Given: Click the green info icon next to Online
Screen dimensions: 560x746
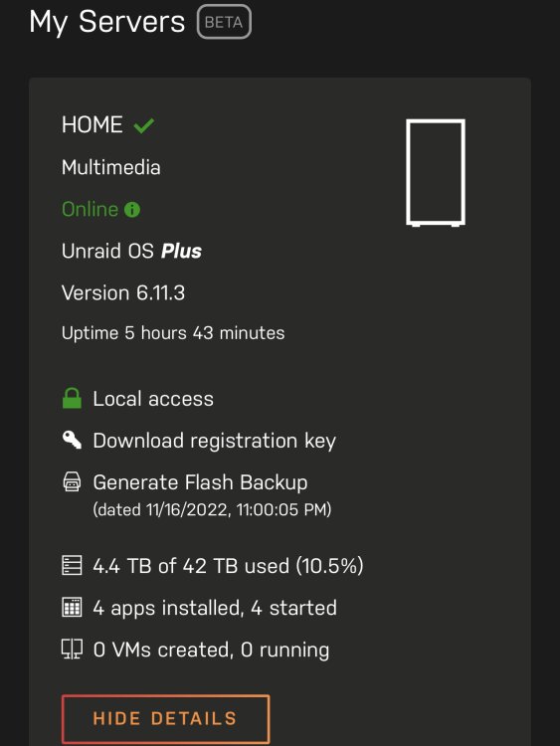Looking at the screenshot, I should tap(132, 209).
